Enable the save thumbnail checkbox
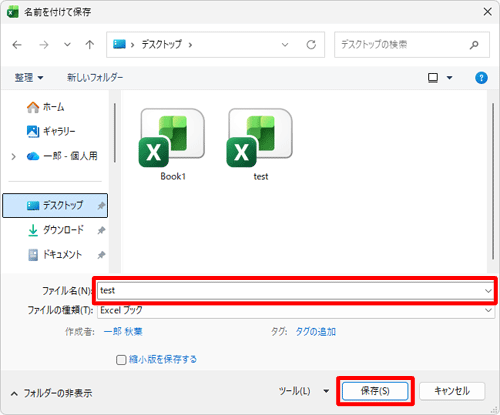 pos(121,360)
